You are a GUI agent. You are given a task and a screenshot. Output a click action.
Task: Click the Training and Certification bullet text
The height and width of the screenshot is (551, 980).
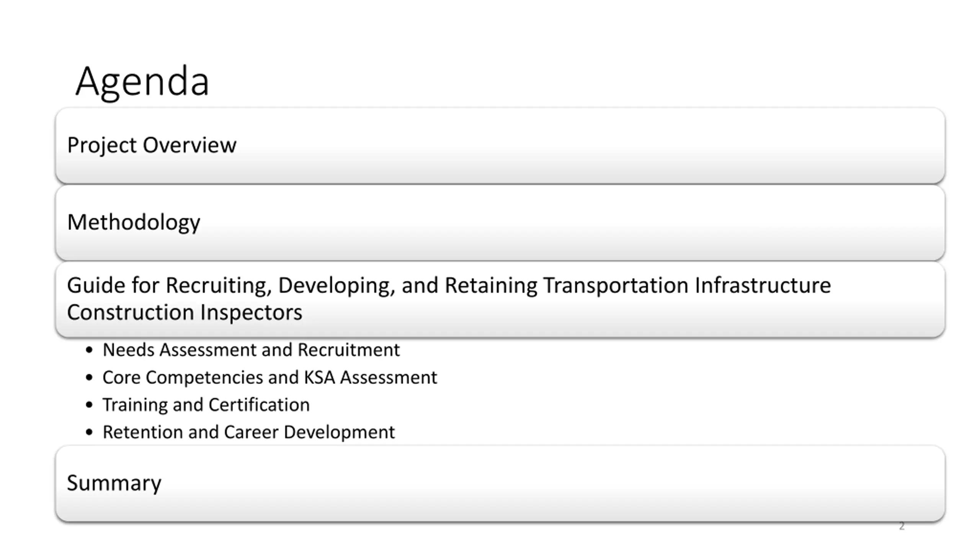click(x=206, y=405)
